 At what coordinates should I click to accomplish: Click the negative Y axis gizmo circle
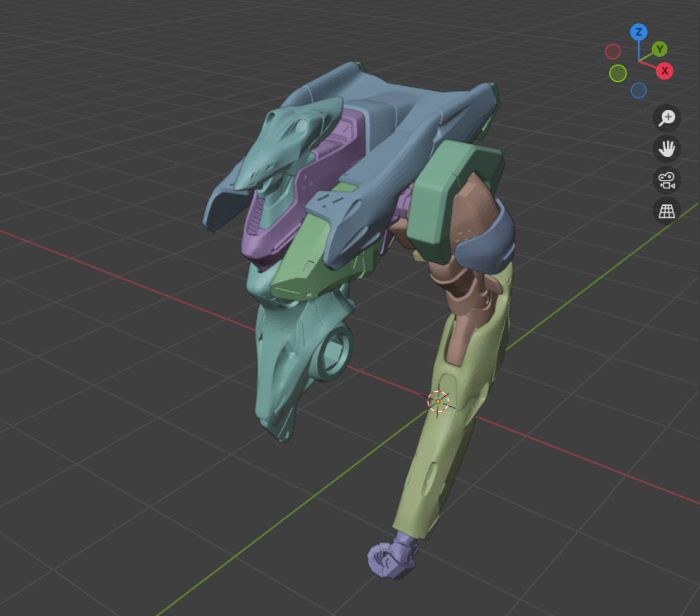[618, 73]
